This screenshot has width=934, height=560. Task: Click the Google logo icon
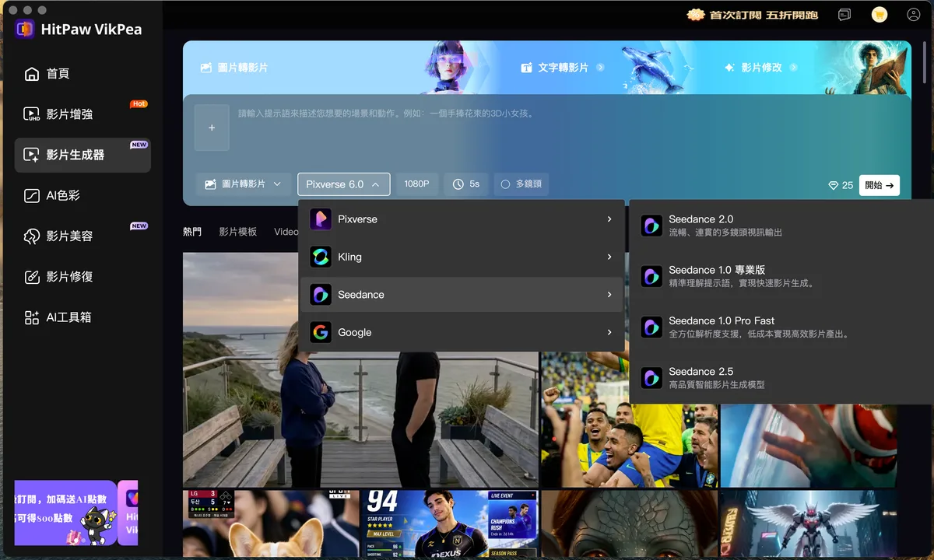[x=321, y=332]
